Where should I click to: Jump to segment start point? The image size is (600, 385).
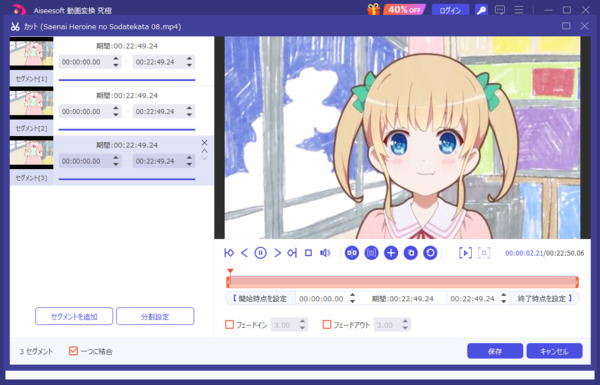pos(229,253)
